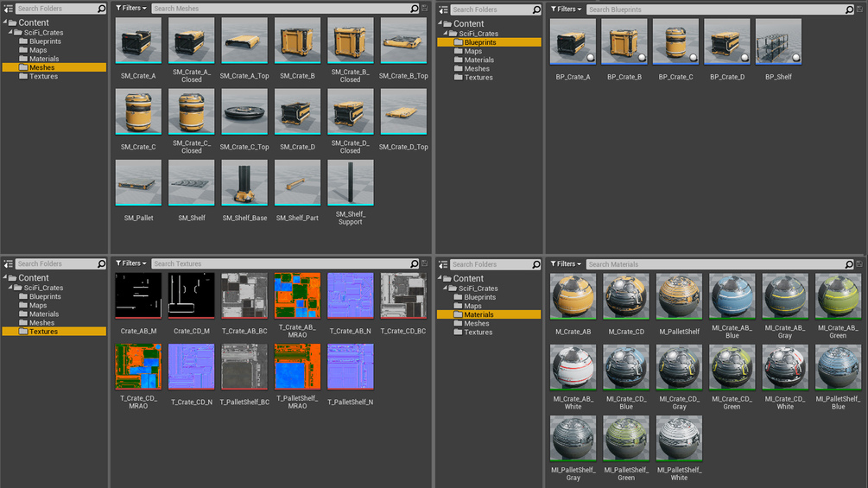Viewport: 868px width, 488px height.
Task: Click the Search Materials magnifier icon
Action: [849, 264]
